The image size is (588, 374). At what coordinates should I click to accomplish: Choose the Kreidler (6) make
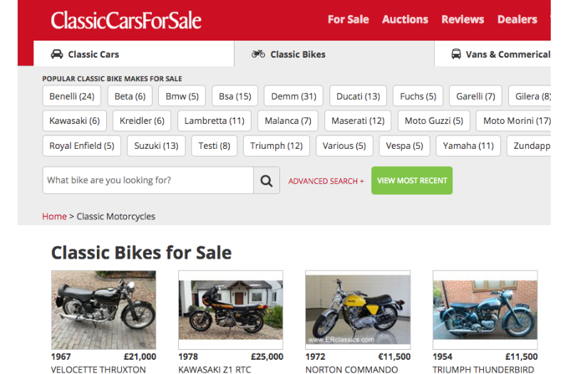[142, 120]
